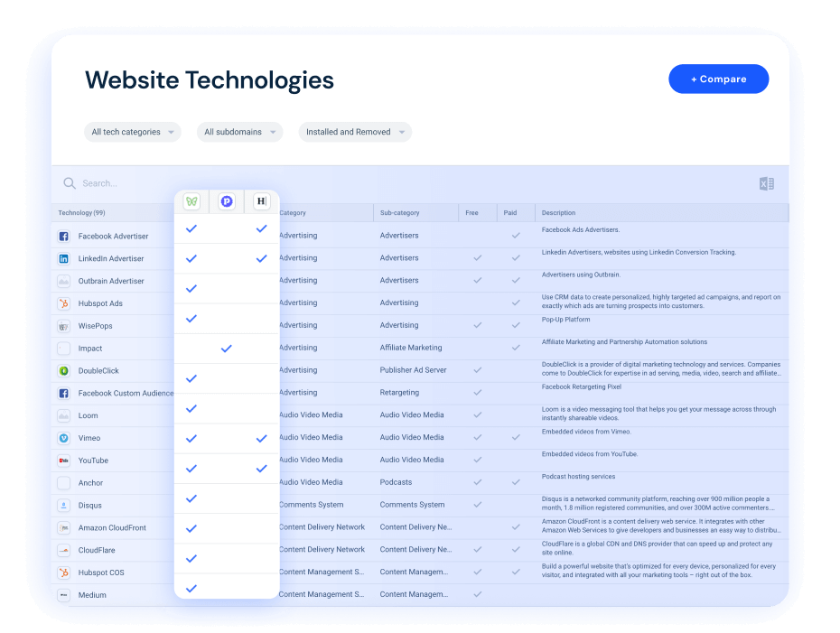The image size is (840, 633).
Task: Sort by the Category column header
Action: [x=293, y=212]
